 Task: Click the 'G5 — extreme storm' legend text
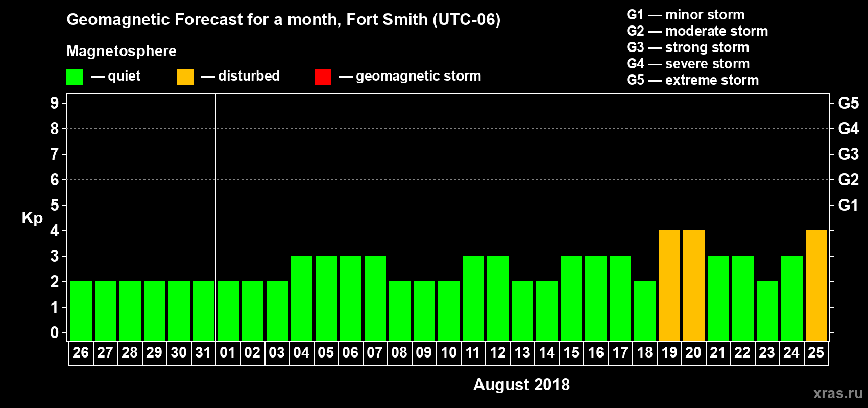coord(693,80)
